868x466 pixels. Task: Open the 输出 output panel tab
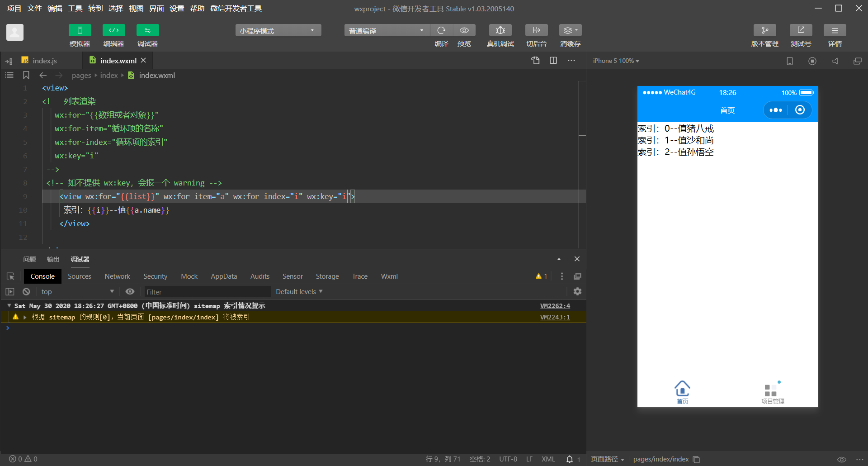tap(53, 259)
